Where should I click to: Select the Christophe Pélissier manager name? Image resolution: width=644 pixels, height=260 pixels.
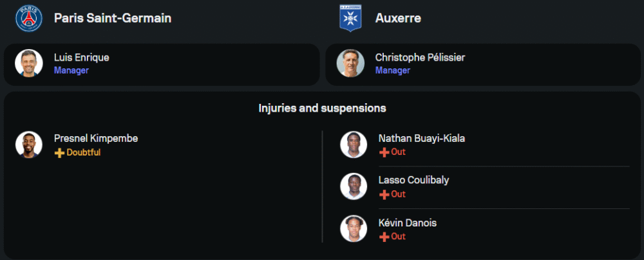(420, 57)
